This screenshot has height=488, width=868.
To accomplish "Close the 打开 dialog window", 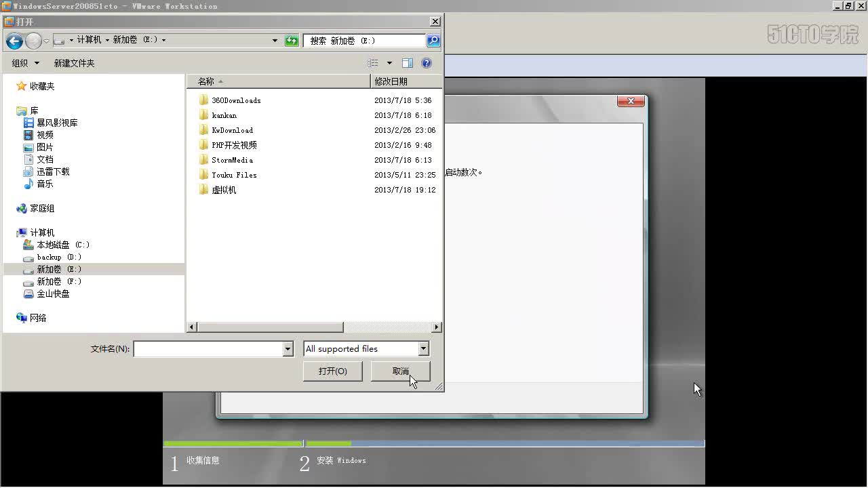I will coord(435,22).
